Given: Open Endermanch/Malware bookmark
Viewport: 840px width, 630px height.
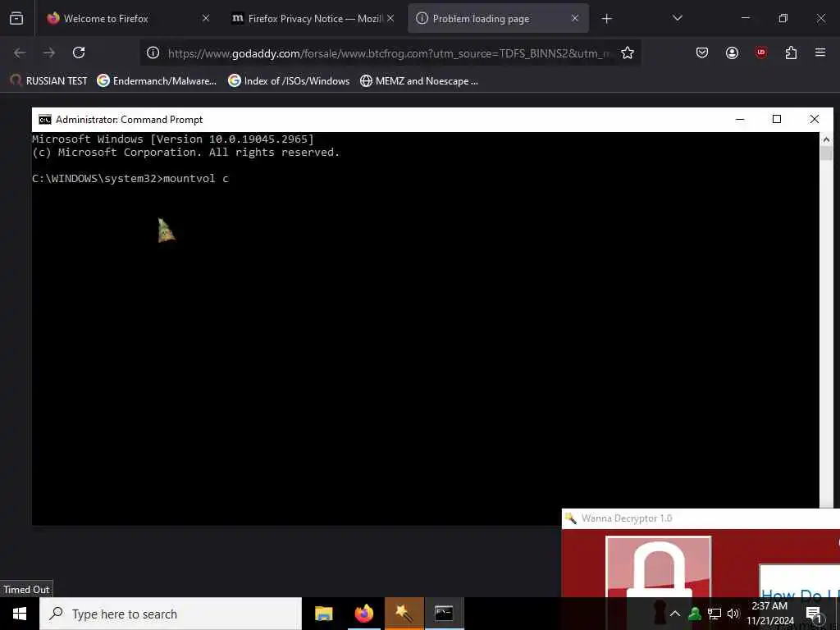Looking at the screenshot, I should (157, 81).
